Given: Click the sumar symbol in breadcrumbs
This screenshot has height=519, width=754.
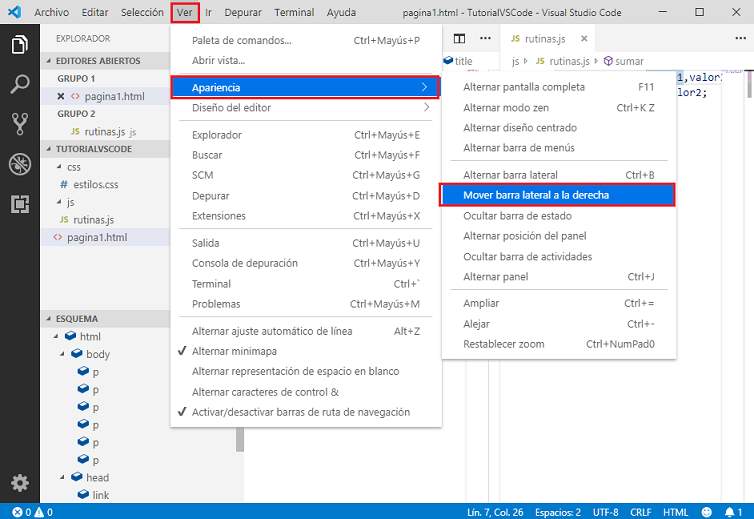Looking at the screenshot, I should coord(624,61).
